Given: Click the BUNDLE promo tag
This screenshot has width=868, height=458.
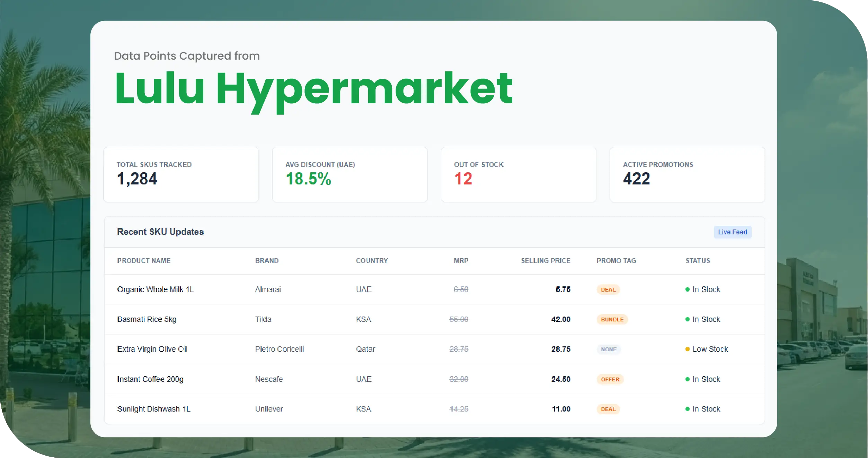Looking at the screenshot, I should pyautogui.click(x=612, y=319).
